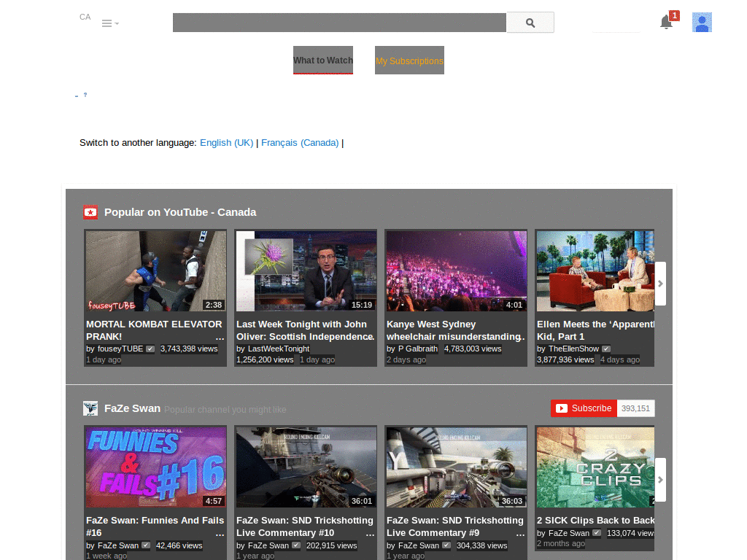Visit FaZe Swan link under Funnies And Fails

pos(118,545)
